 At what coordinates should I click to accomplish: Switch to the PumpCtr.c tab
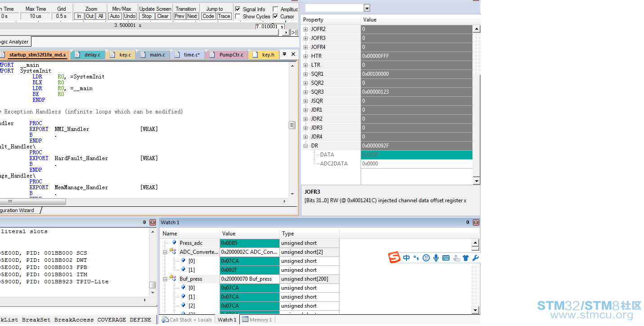point(227,55)
